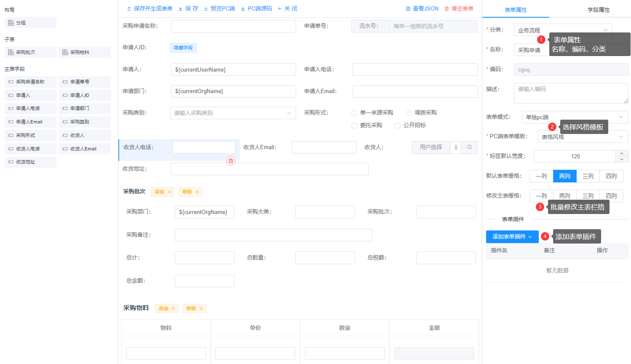Click the 移除 tag next to 采购物料
Image resolution: width=631 pixels, height=364 pixels.
pos(194,308)
